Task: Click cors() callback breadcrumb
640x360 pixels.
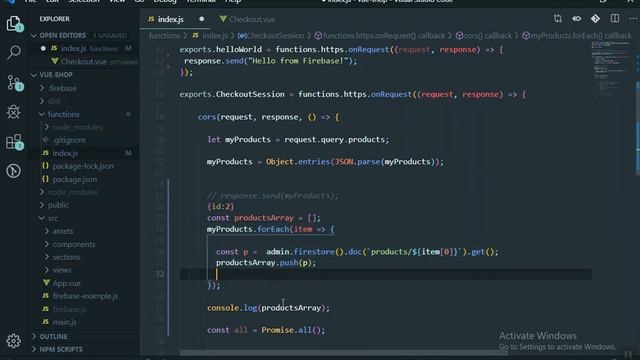Action: point(484,36)
